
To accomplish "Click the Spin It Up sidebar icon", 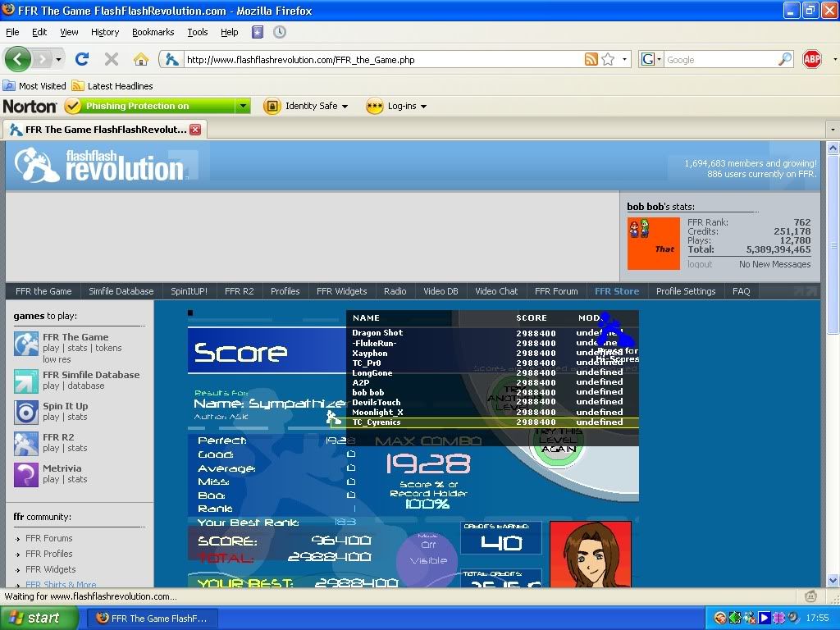I will click(26, 412).
